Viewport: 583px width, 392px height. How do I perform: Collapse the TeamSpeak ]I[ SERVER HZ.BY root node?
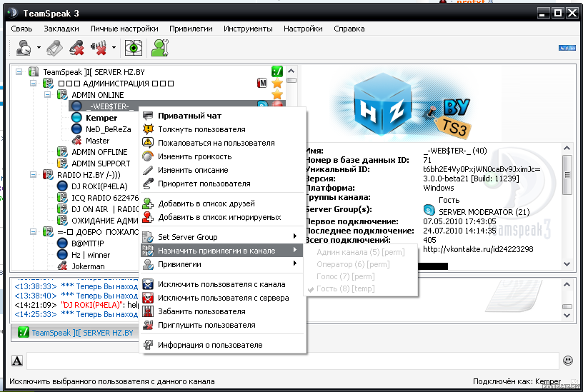(x=19, y=71)
